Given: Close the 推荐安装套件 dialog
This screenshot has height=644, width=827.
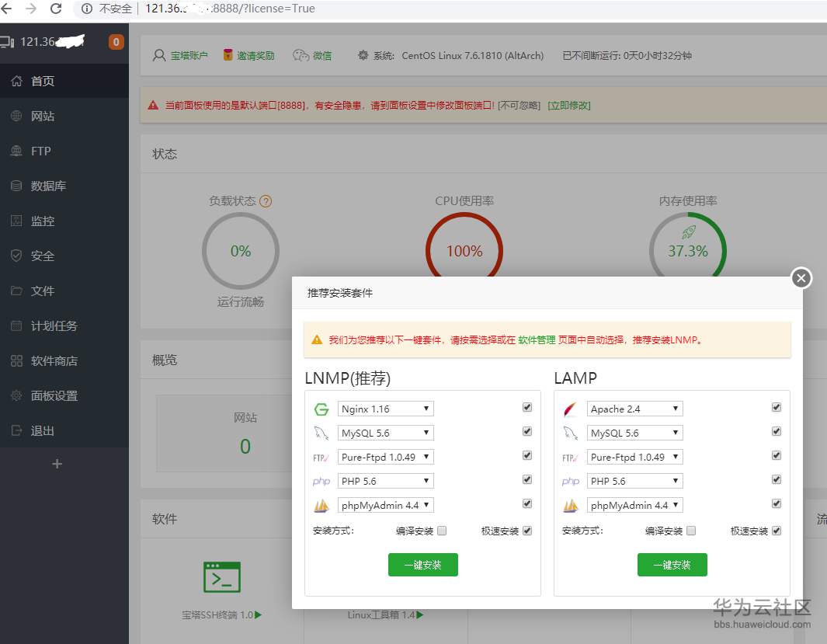Looking at the screenshot, I should [801, 277].
